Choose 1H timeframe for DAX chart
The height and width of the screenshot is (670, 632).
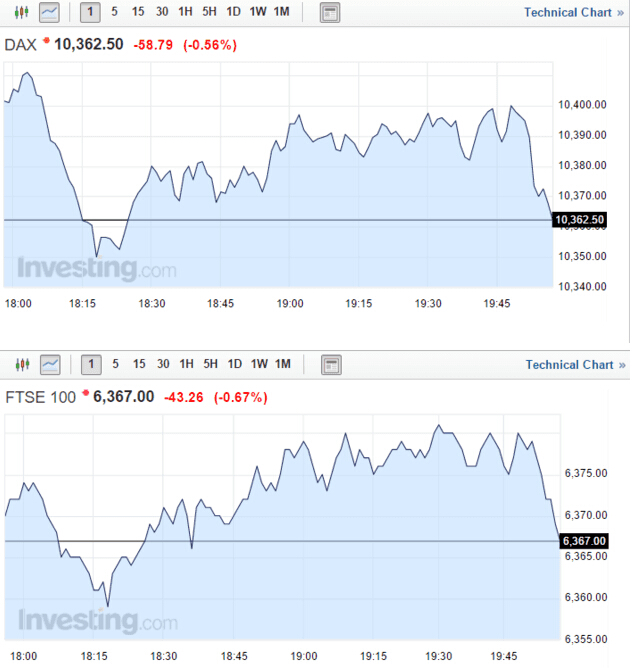(x=185, y=13)
